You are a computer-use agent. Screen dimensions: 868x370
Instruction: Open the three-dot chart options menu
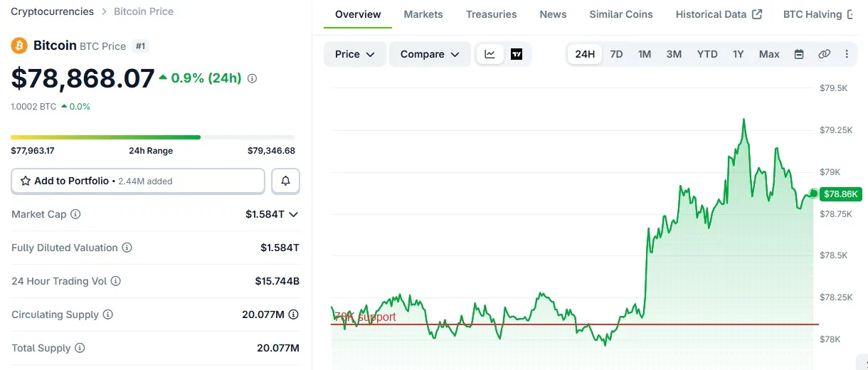[847, 54]
